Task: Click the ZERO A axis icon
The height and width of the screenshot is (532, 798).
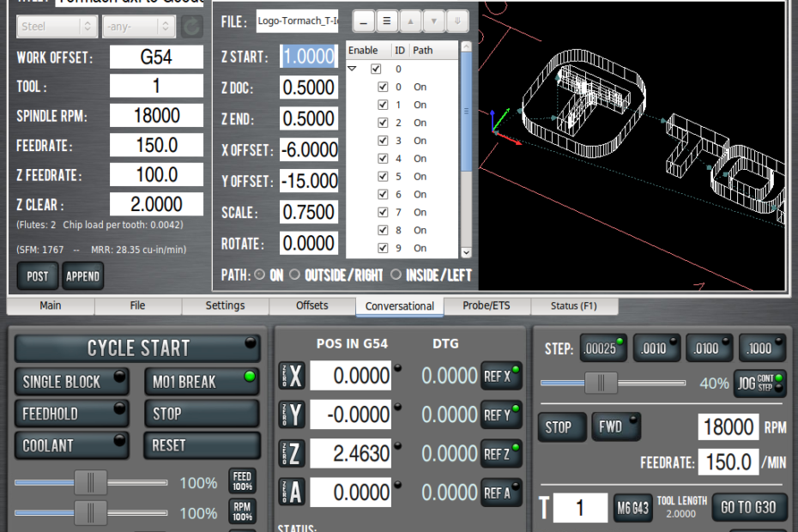Action: click(x=292, y=492)
